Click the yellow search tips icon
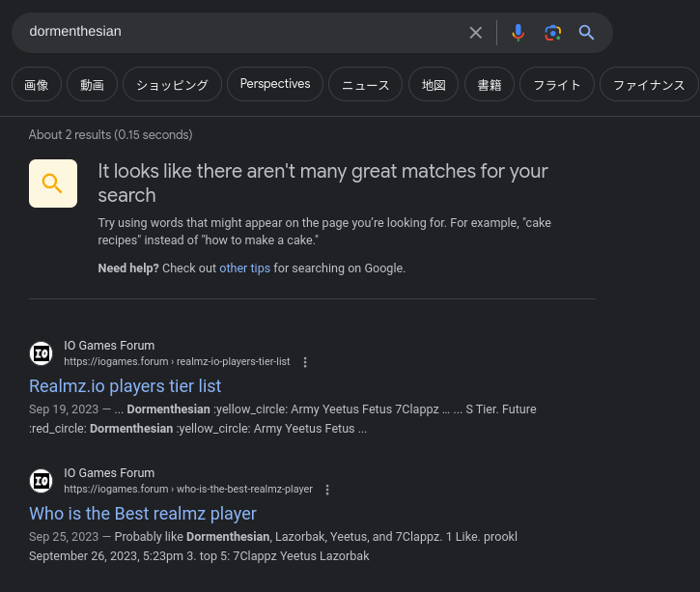This screenshot has width=700, height=592. tap(53, 183)
